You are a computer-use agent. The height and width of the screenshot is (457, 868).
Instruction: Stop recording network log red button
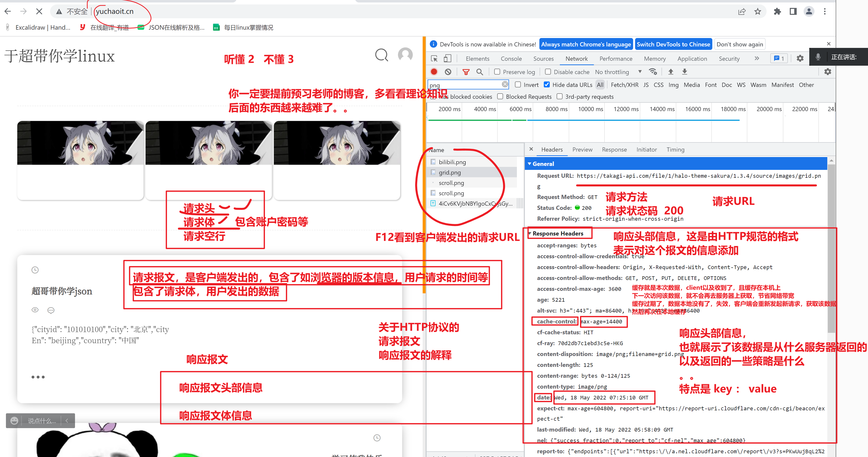coord(434,72)
